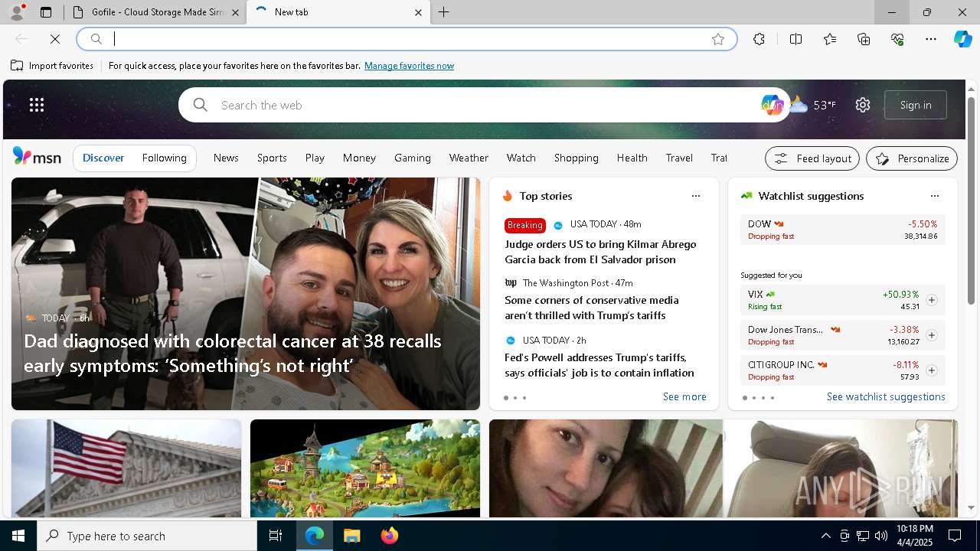Open page settings gear icon
980x551 pixels.
click(x=863, y=105)
